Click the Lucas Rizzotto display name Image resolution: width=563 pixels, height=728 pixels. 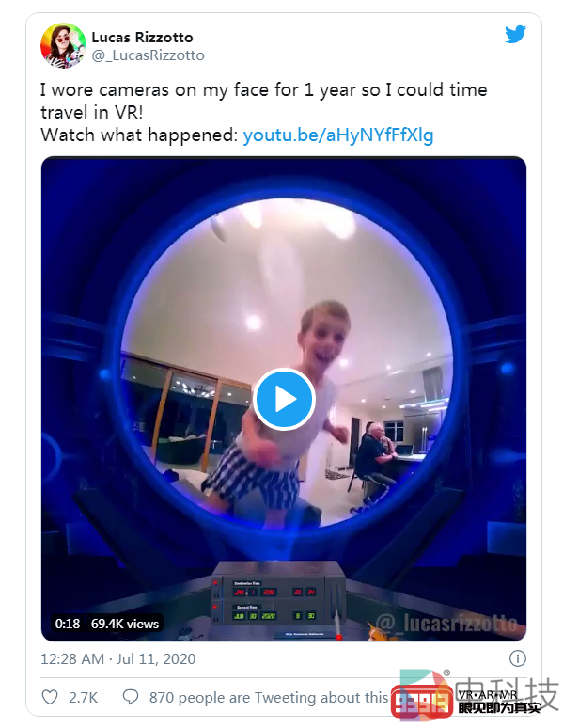[142, 37]
